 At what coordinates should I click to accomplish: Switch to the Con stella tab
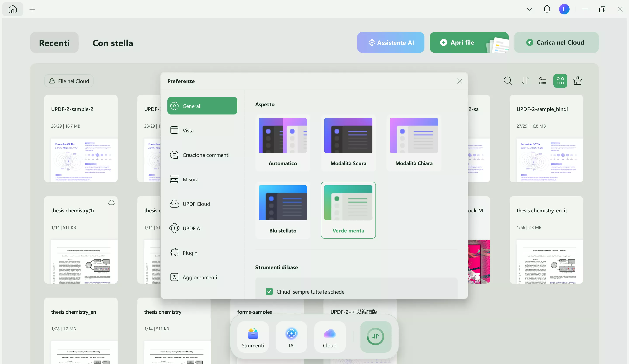(113, 43)
